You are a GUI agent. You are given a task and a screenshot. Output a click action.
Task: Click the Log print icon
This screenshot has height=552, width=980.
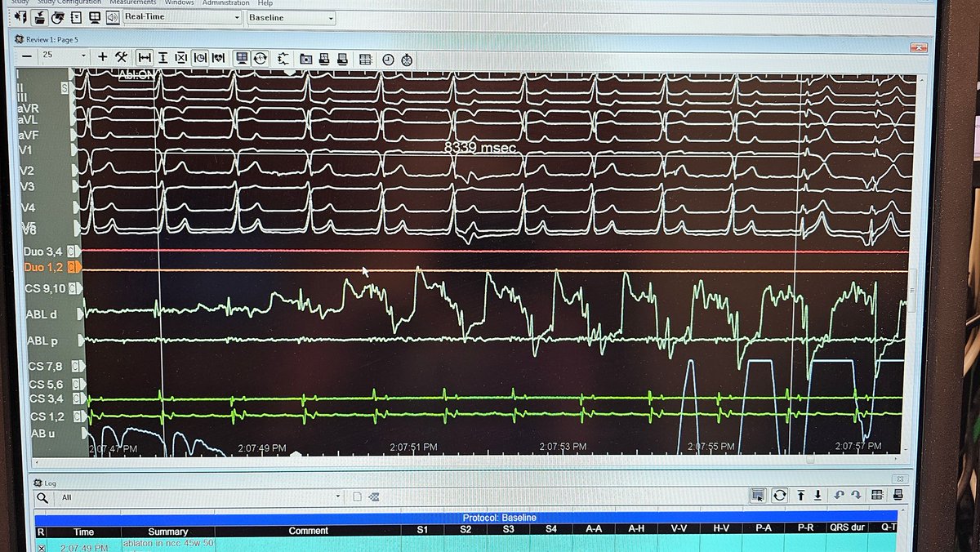898,495
